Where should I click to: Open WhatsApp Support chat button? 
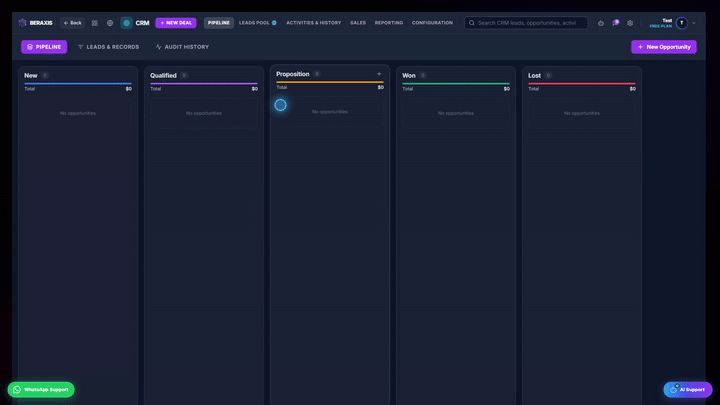(41, 389)
